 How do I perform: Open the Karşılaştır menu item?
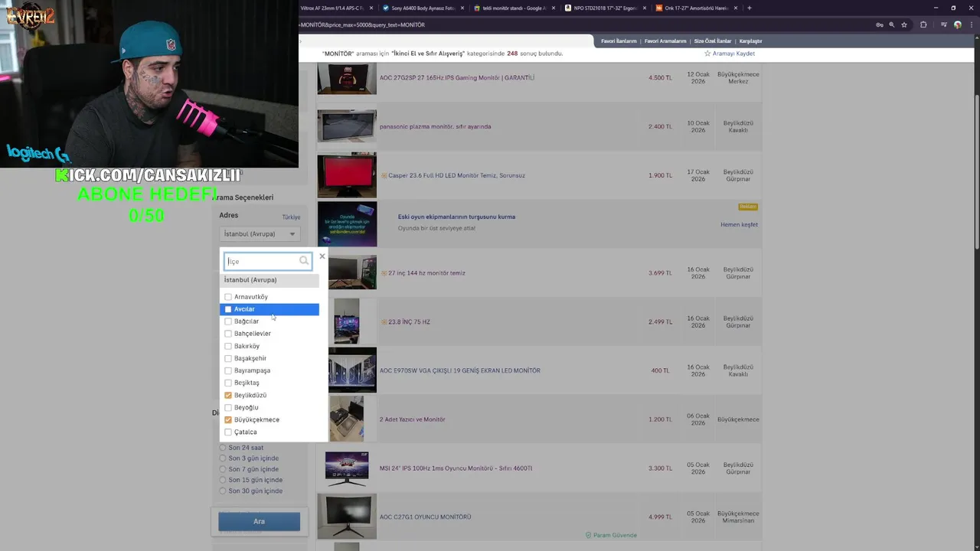pos(750,41)
